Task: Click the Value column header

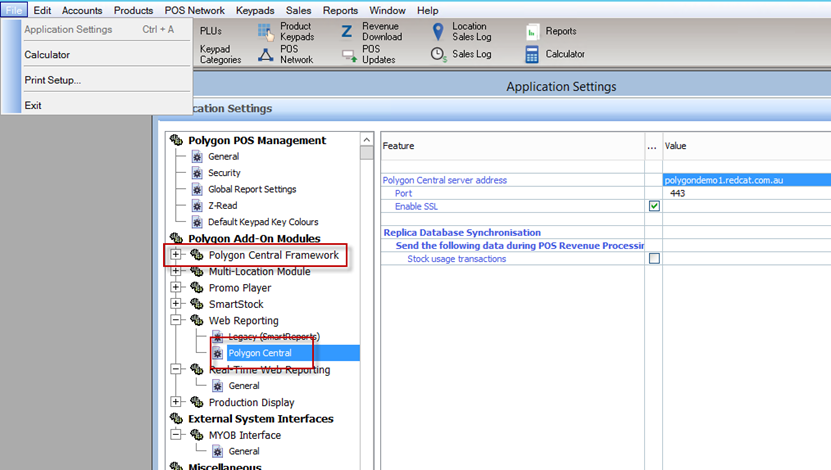Action: (747, 146)
